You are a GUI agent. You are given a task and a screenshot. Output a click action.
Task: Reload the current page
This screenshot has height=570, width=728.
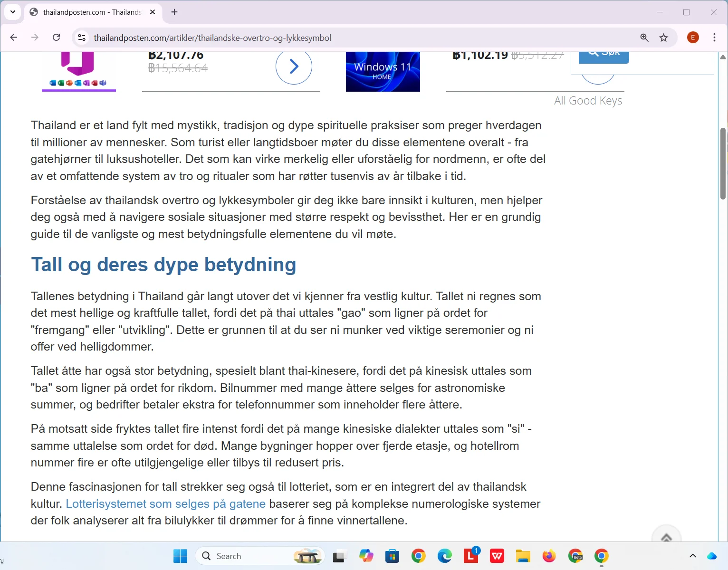pyautogui.click(x=56, y=38)
